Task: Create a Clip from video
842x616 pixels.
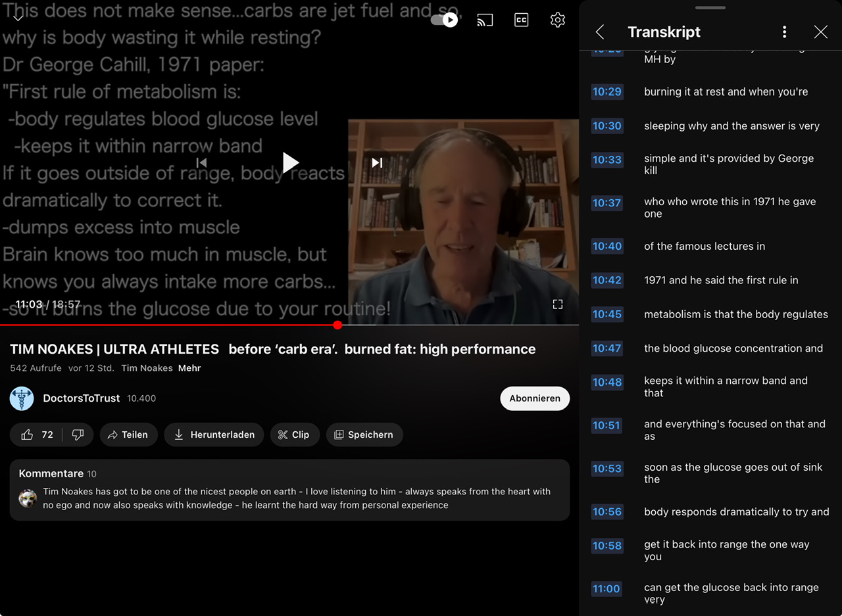Action: [294, 435]
